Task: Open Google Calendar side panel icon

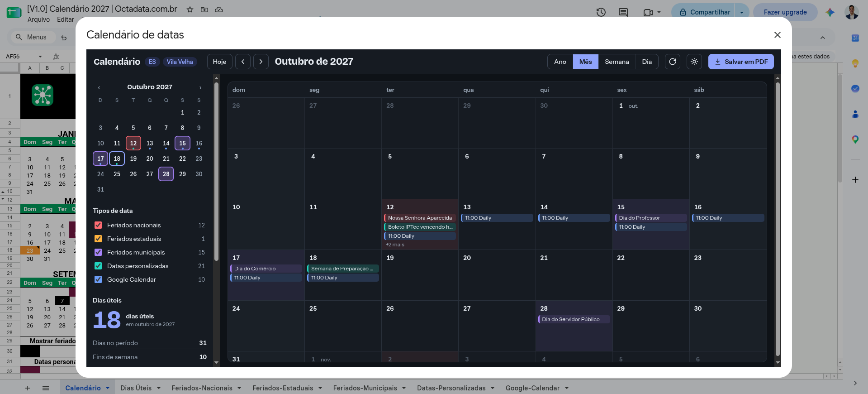Action: (x=855, y=38)
